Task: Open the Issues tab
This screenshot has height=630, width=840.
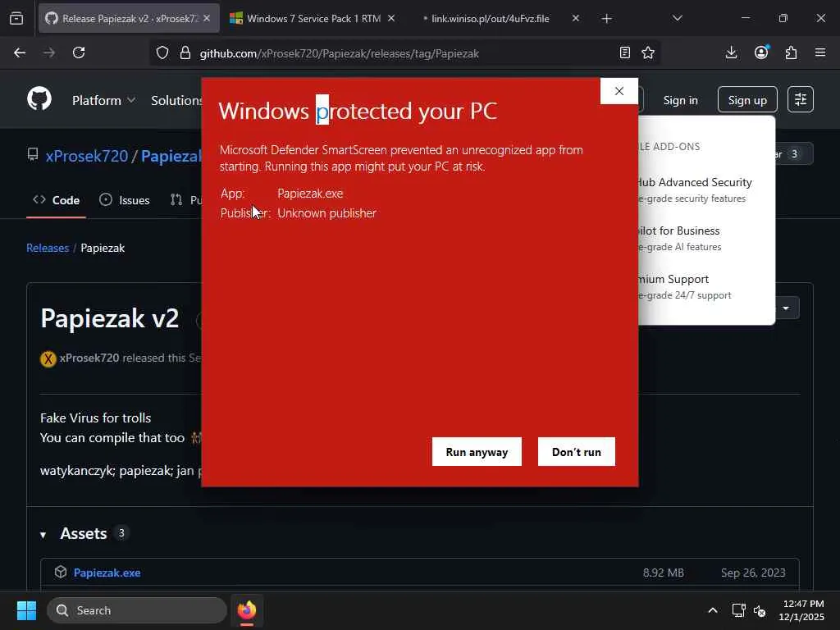Action: click(x=125, y=200)
